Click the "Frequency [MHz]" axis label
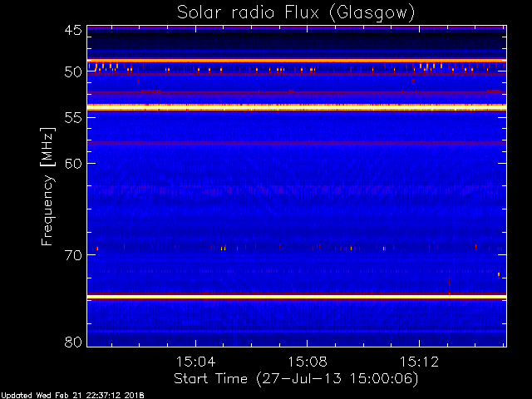This screenshot has height=399, width=532. (x=47, y=186)
